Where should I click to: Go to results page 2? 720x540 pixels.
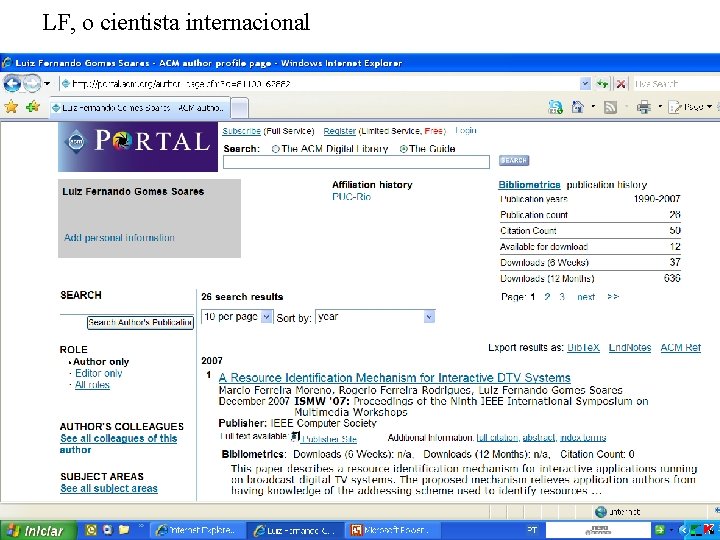pos(547,297)
